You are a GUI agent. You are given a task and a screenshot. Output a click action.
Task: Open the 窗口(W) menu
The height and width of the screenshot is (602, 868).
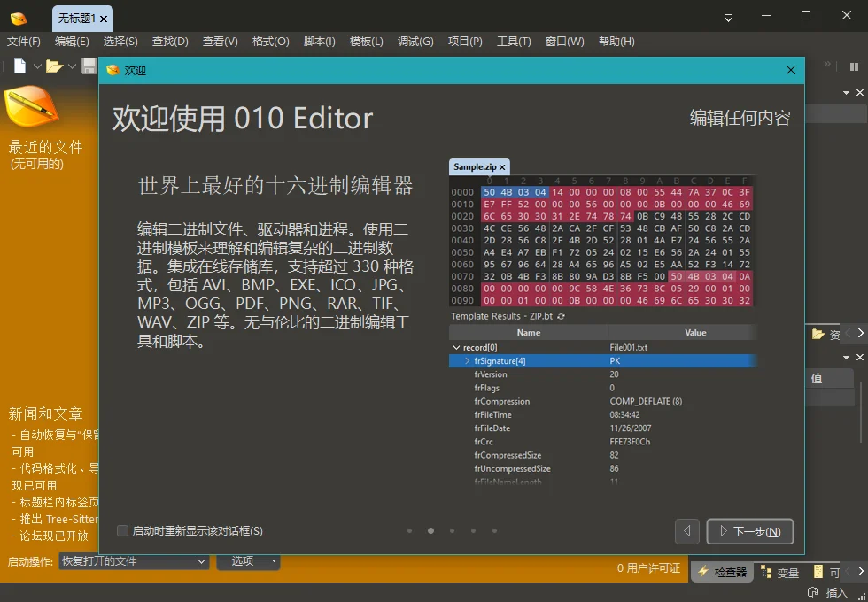click(x=565, y=42)
